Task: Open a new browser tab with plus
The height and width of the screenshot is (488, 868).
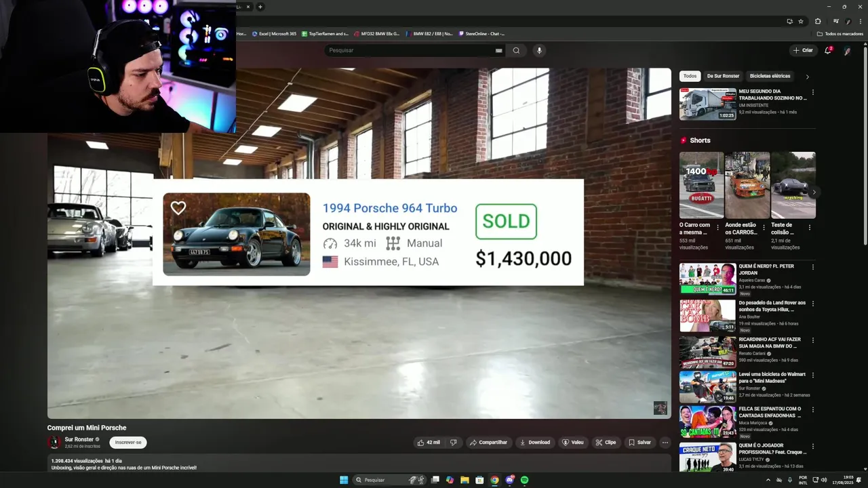Action: point(260,7)
